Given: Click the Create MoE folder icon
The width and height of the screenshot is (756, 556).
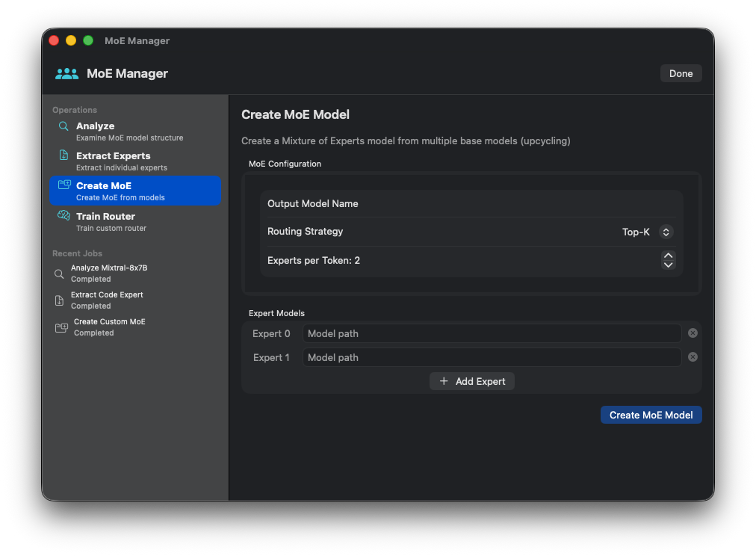Looking at the screenshot, I should click(64, 185).
